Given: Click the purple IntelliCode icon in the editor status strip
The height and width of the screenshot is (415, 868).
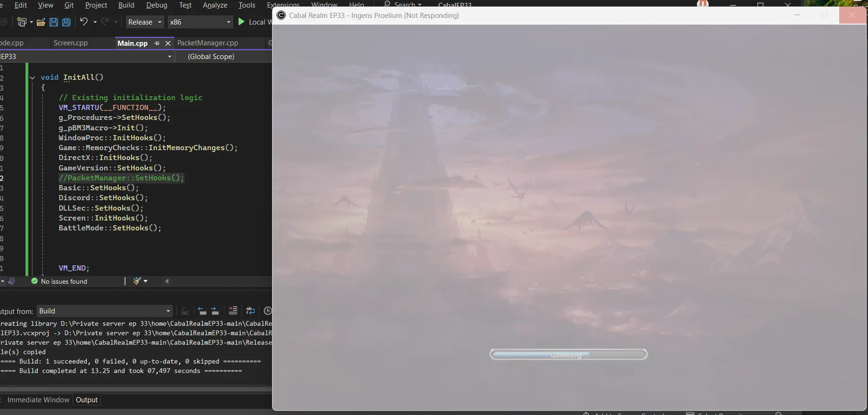Looking at the screenshot, I should (12, 281).
